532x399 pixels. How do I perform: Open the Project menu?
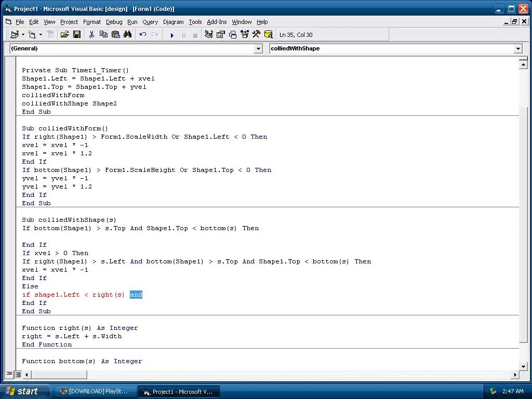(69, 22)
